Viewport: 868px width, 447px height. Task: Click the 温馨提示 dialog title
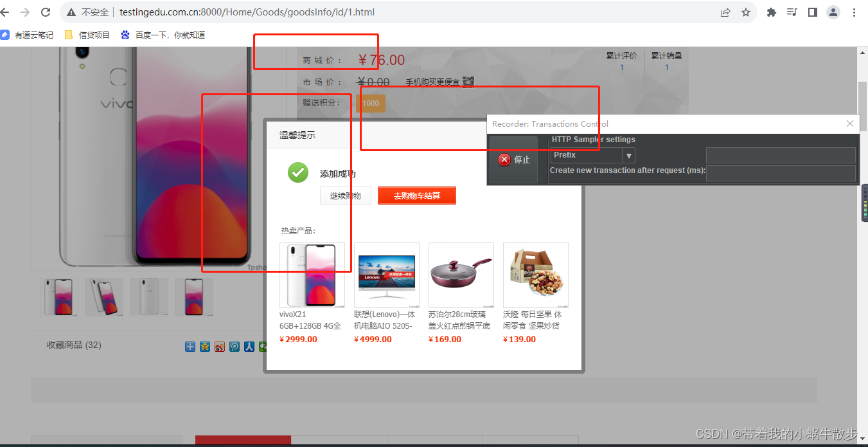point(297,135)
